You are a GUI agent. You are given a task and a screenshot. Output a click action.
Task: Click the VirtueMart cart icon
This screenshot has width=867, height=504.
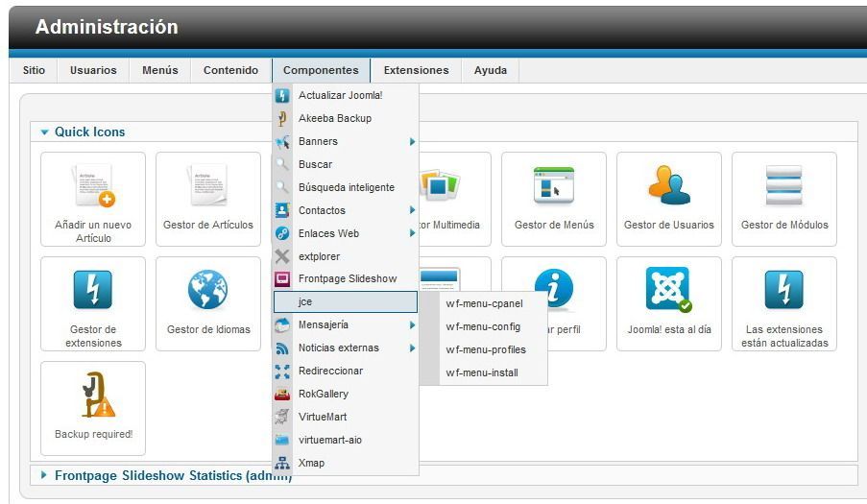click(282, 418)
